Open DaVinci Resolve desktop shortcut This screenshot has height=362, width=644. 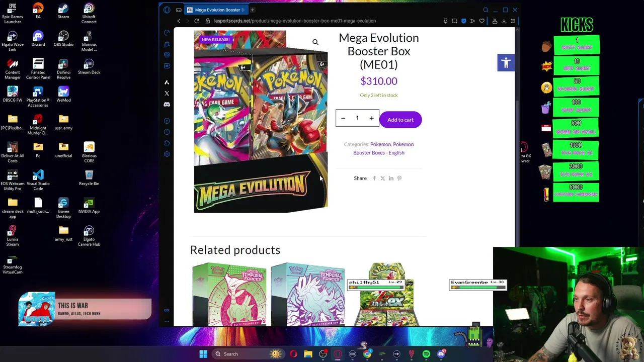point(63,69)
